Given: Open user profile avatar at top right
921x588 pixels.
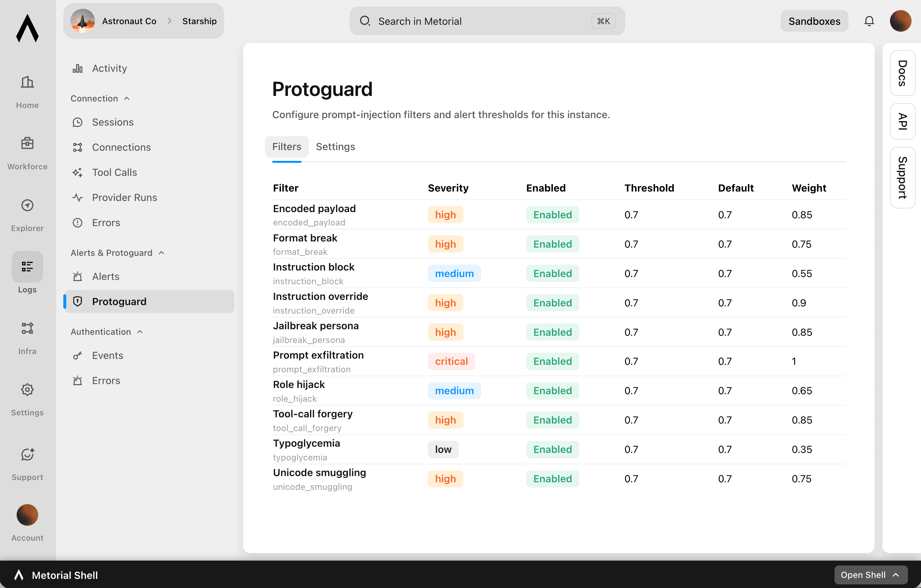Looking at the screenshot, I should pyautogui.click(x=900, y=21).
